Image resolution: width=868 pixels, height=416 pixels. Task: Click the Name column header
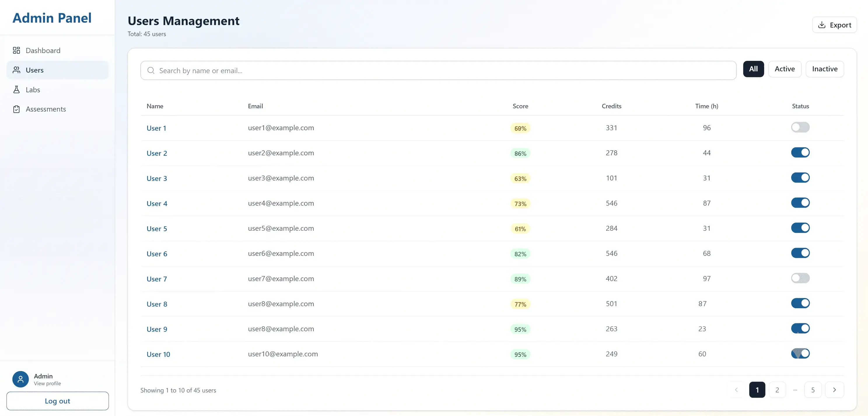[155, 106]
